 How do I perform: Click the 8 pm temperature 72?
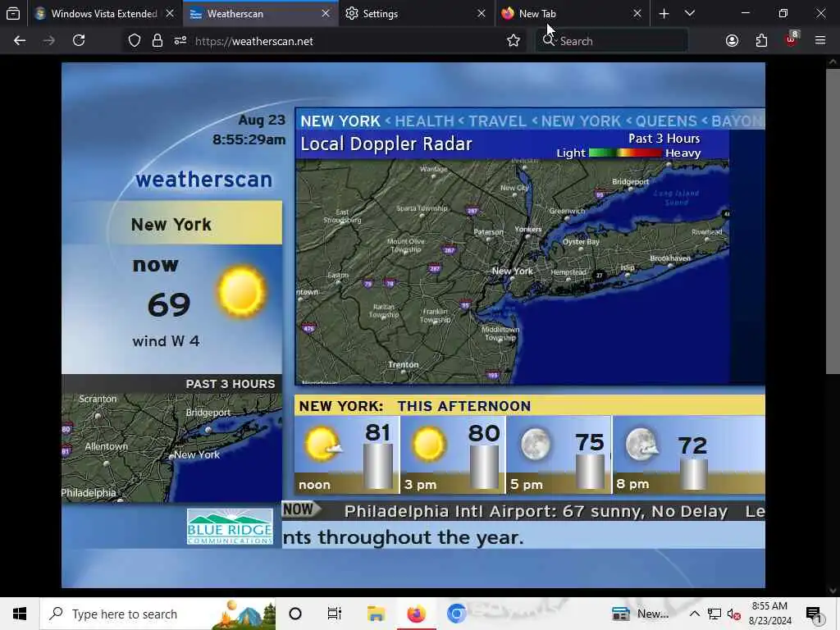(x=692, y=445)
